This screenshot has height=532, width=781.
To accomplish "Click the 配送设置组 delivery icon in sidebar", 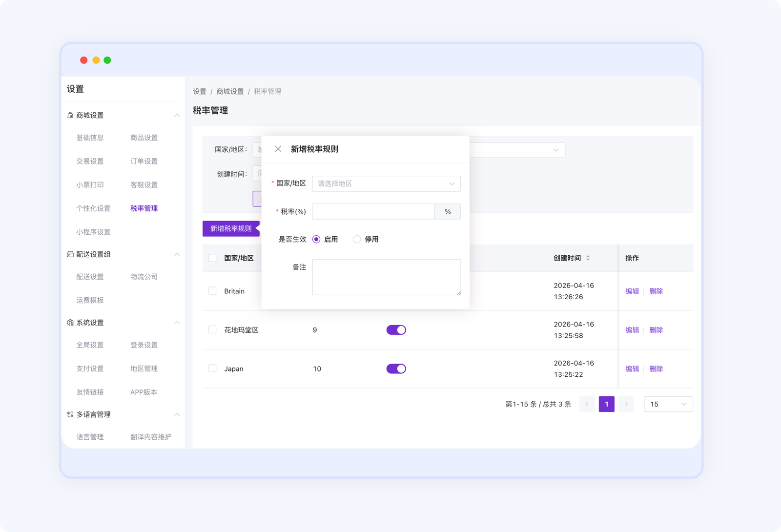I will tap(70, 254).
